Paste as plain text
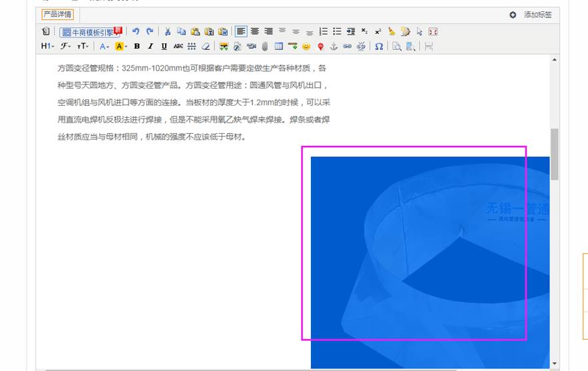The width and height of the screenshot is (588, 371). [209, 31]
